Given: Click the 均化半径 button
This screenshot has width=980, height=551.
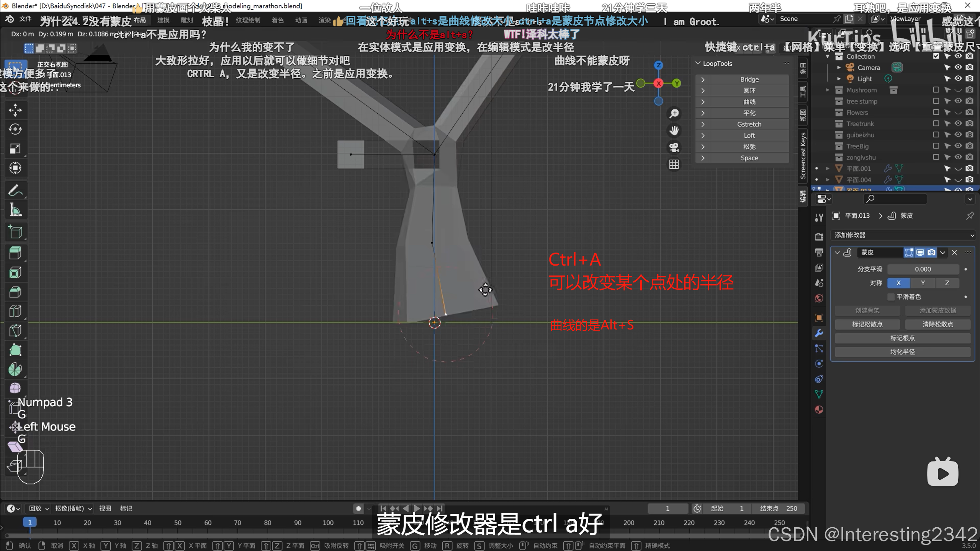Looking at the screenshot, I should tap(902, 352).
